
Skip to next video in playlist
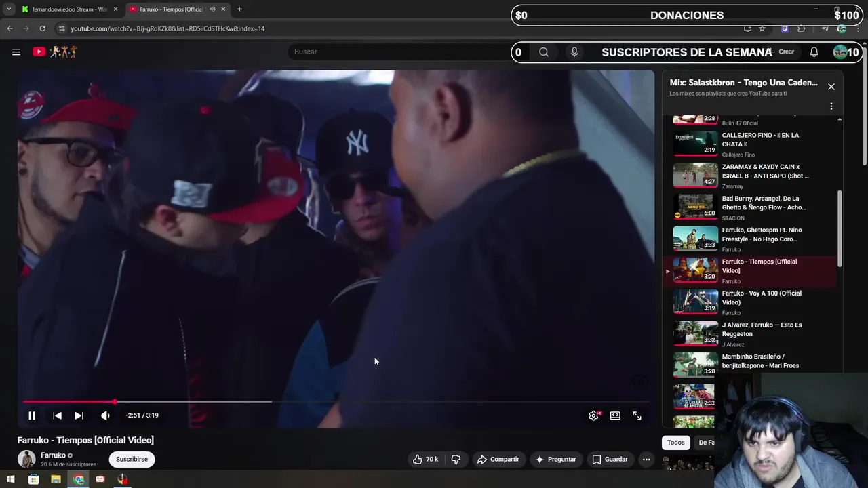coord(79,415)
